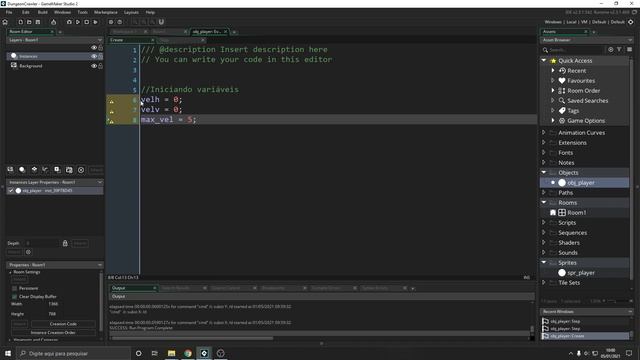Screen dimensions: 640x360
Task: Open Asset Browser hamburger menu
Action: pos(629,49)
